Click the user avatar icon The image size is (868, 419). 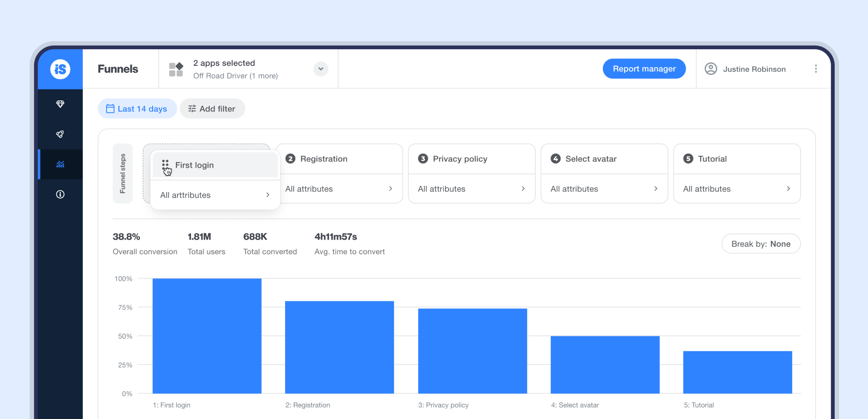pyautogui.click(x=711, y=69)
